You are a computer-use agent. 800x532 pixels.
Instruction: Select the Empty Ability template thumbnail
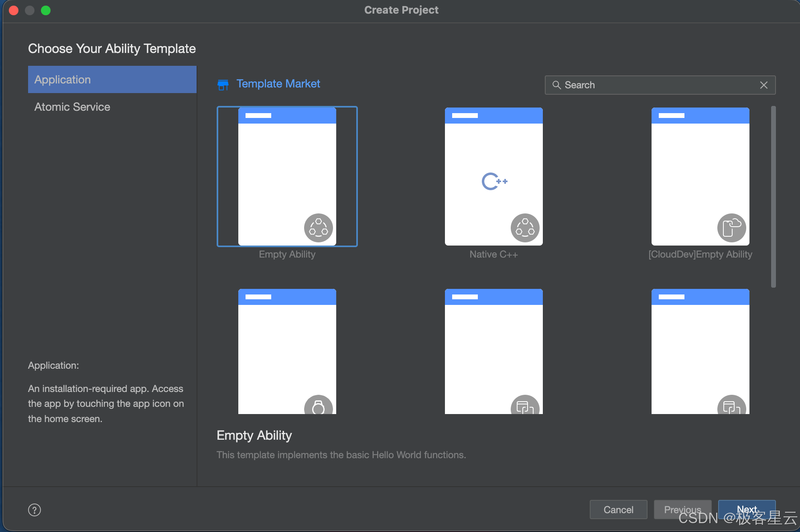tap(287, 177)
